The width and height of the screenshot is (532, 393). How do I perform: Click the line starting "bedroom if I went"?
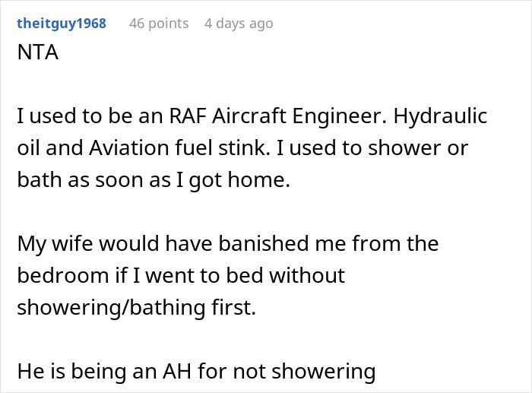180,275
